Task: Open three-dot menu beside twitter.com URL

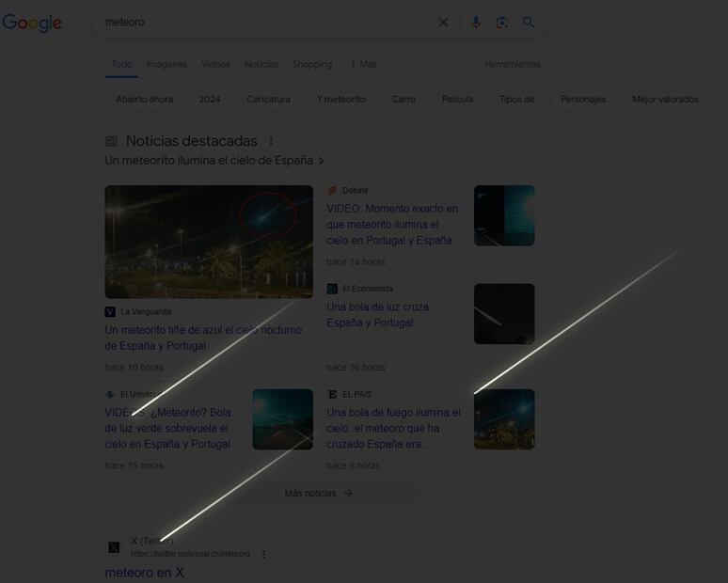Action: [x=263, y=555]
